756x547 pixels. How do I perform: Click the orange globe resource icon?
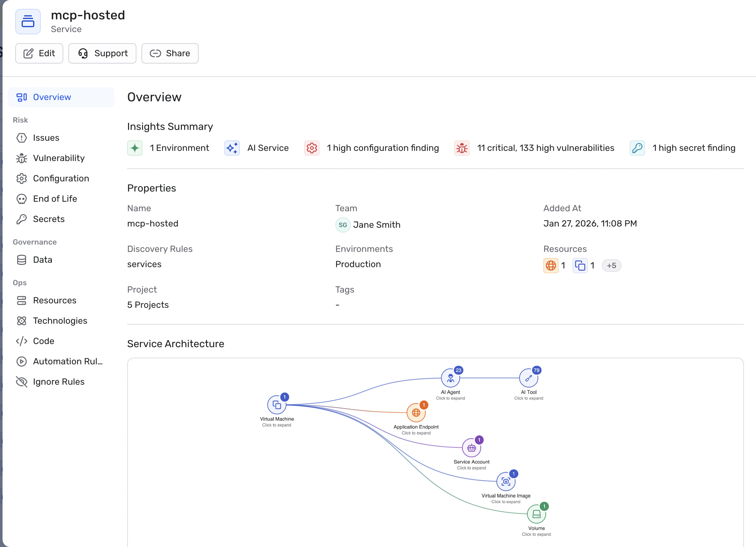click(x=551, y=266)
